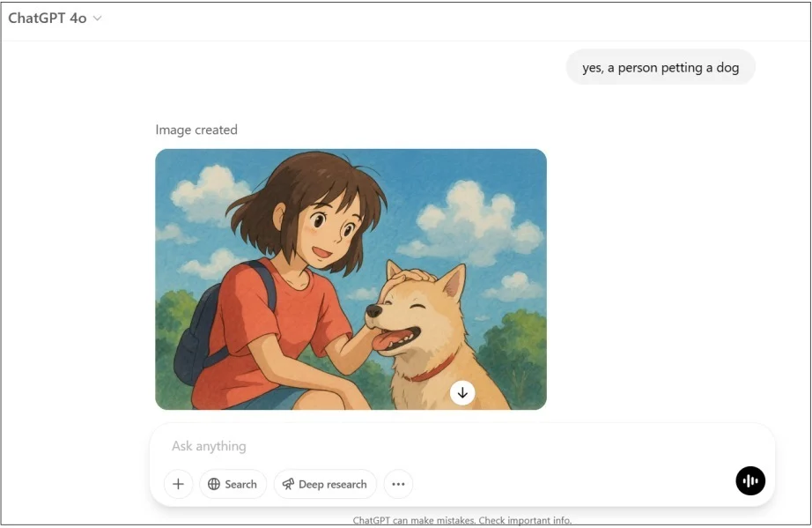Screen dimensions: 812x528
Task: Click the 'Deep research' text label
Action: tap(333, 484)
